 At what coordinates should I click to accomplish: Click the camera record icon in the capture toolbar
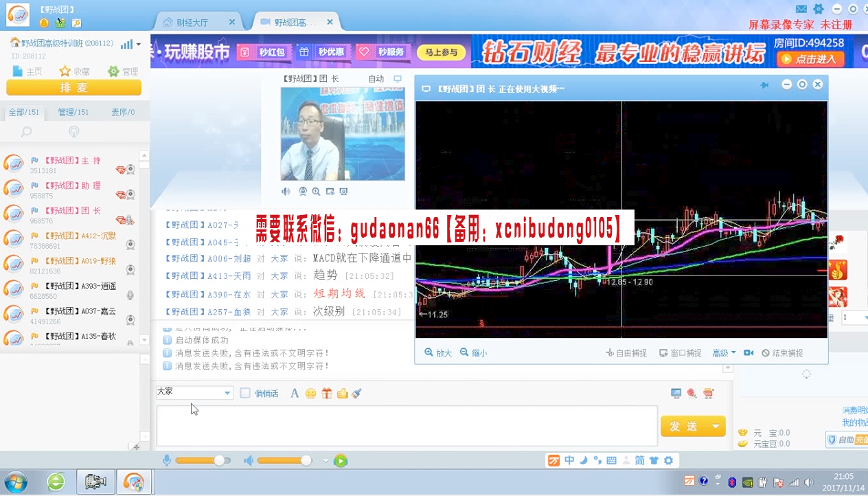(749, 352)
